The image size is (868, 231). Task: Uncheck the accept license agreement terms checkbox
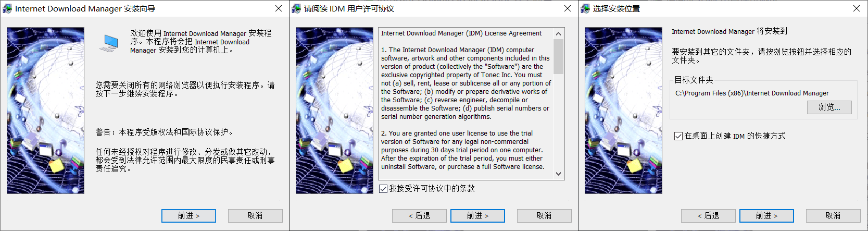coord(383,188)
